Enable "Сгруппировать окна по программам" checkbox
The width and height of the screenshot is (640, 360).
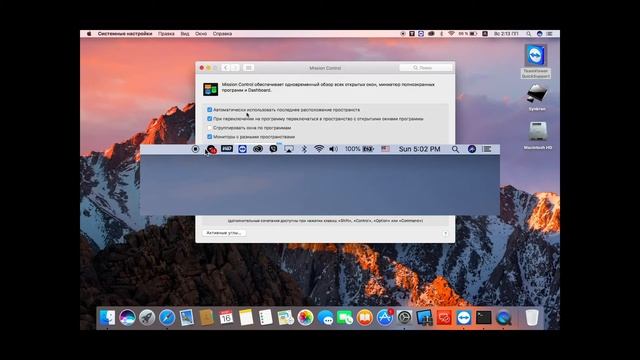[x=209, y=128]
